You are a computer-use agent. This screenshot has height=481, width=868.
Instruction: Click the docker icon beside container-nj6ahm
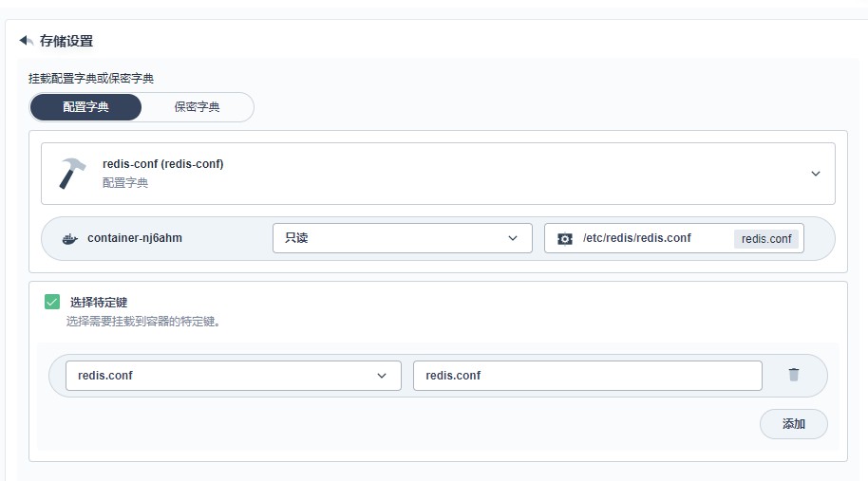(69, 239)
